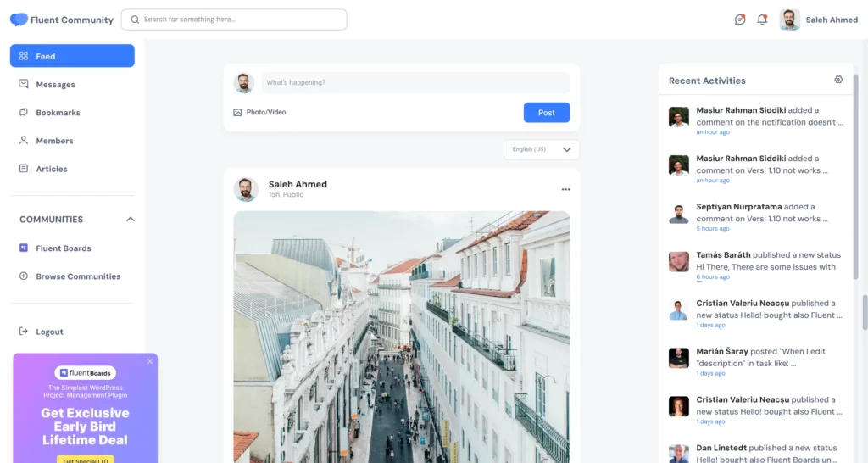Viewport: 868px width, 463px height.
Task: Click the Recent Activities heading
Action: tap(707, 81)
